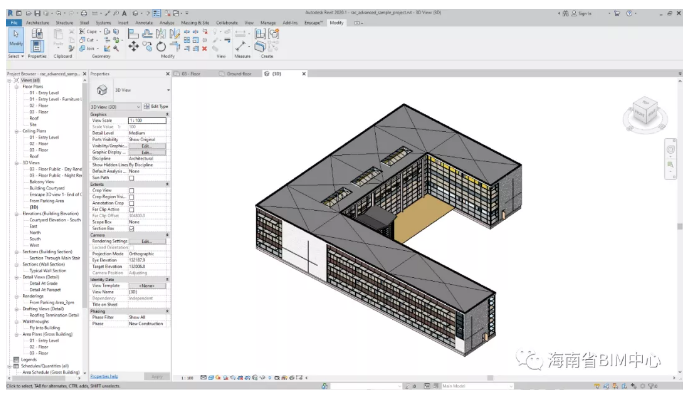Click the Print icon in quick access toolbar

(x=84, y=14)
